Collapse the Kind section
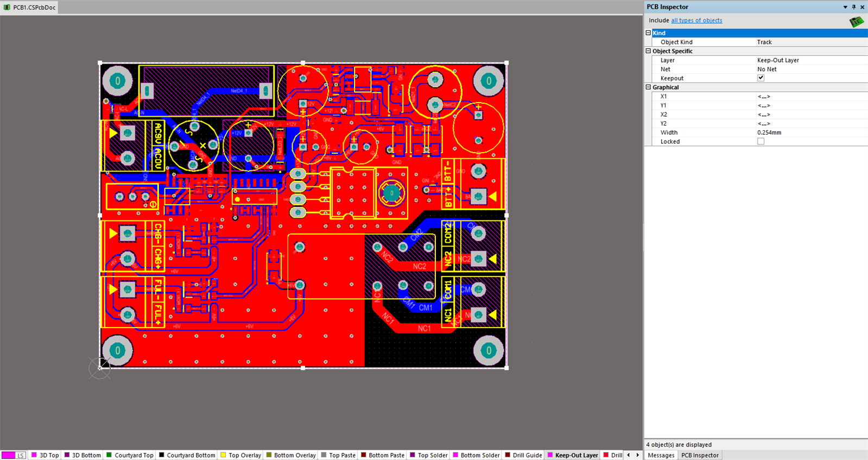This screenshot has height=460, width=868. tap(648, 33)
